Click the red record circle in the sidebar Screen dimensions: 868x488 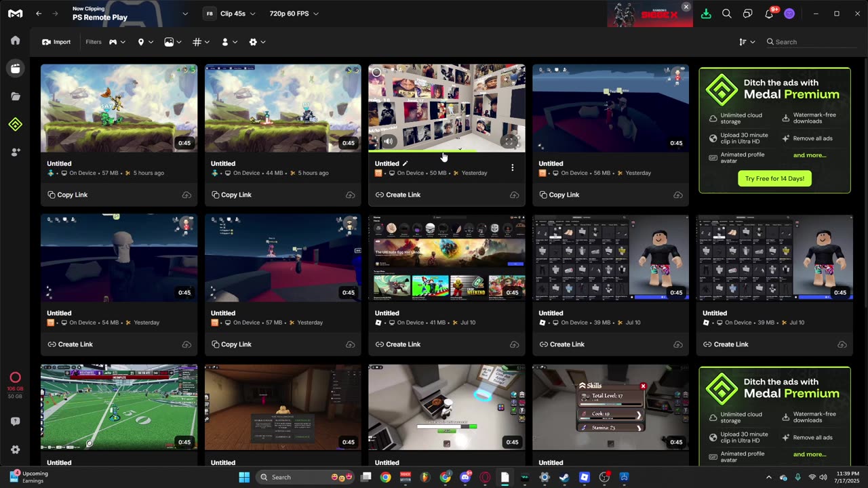15,378
